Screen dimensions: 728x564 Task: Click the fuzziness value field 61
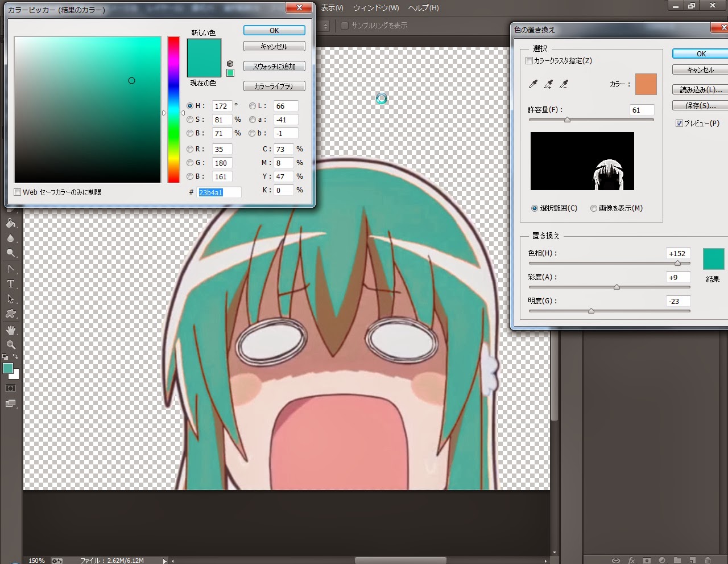coord(642,110)
